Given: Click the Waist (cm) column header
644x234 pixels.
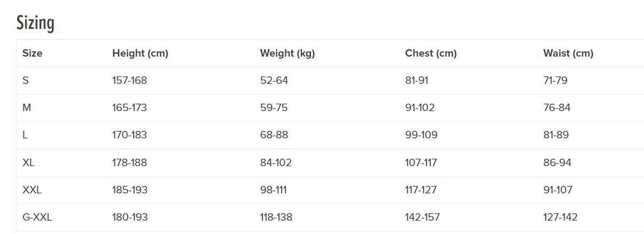Looking at the screenshot, I should tap(568, 53).
